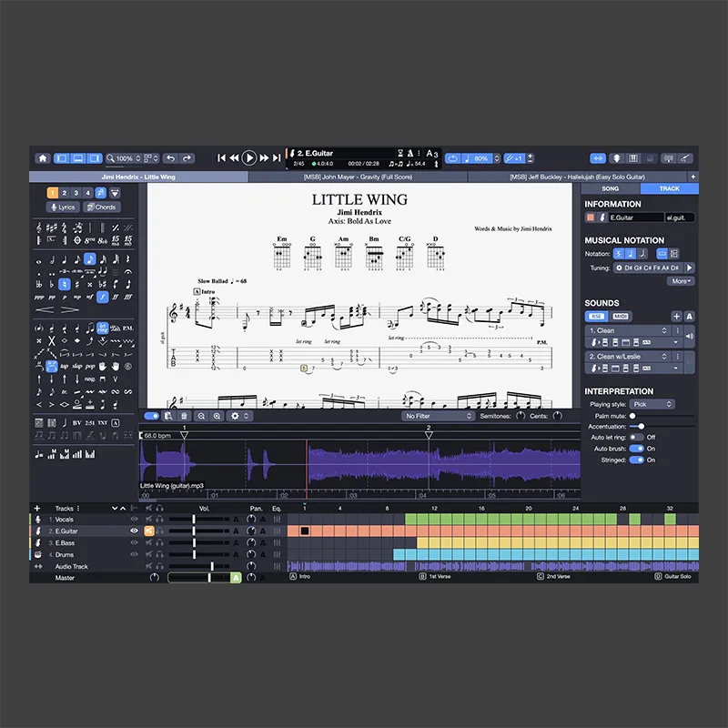Open the Chords button

tap(102, 207)
